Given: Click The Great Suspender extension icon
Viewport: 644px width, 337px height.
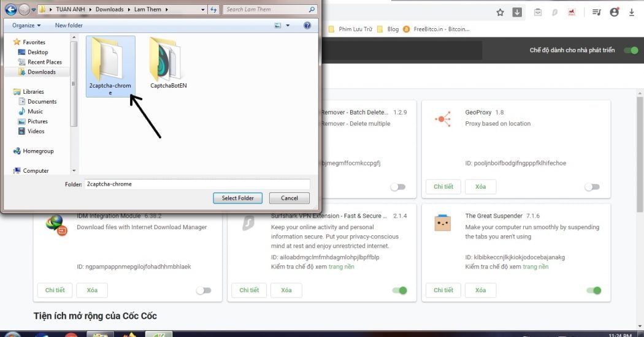Looking at the screenshot, I should coord(443,223).
